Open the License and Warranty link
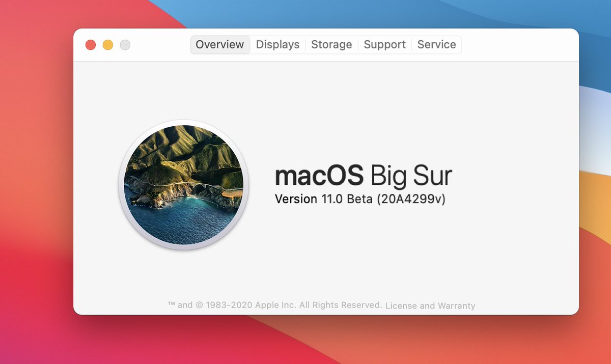 (x=430, y=306)
